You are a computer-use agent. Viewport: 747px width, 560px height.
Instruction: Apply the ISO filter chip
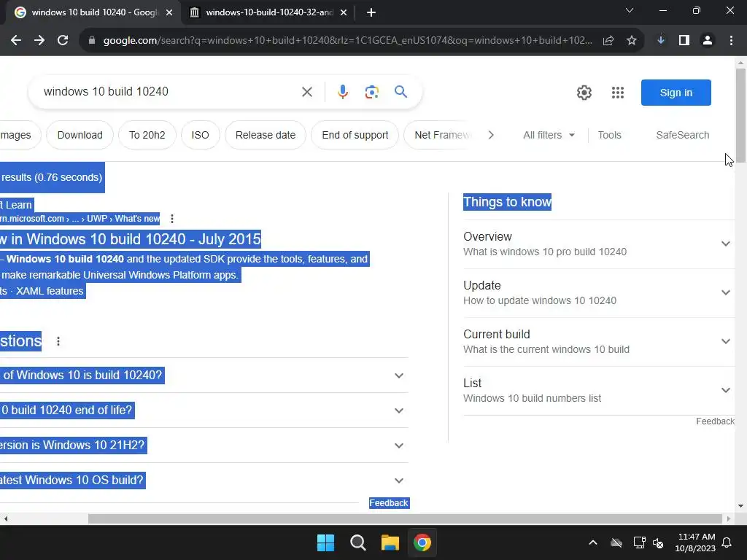click(200, 135)
